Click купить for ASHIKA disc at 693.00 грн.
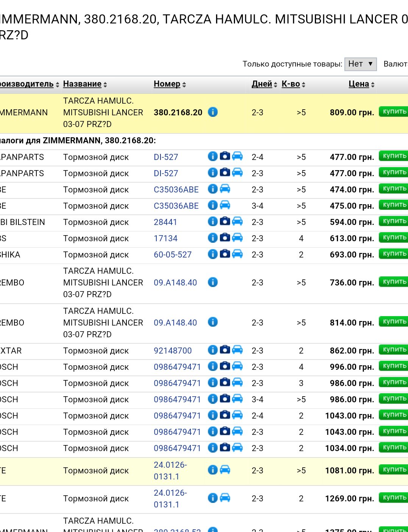The width and height of the screenshot is (408, 532). click(394, 254)
